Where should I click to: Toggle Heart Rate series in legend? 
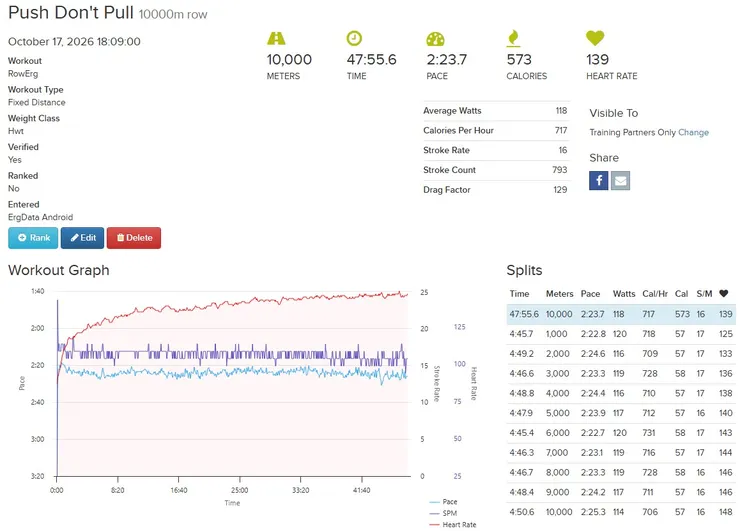coord(453,524)
